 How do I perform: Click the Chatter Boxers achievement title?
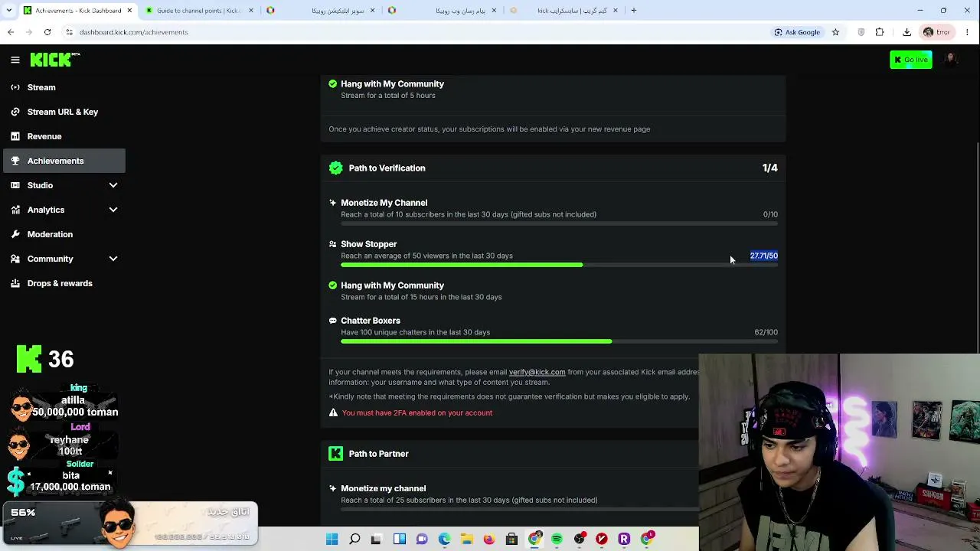coord(371,321)
